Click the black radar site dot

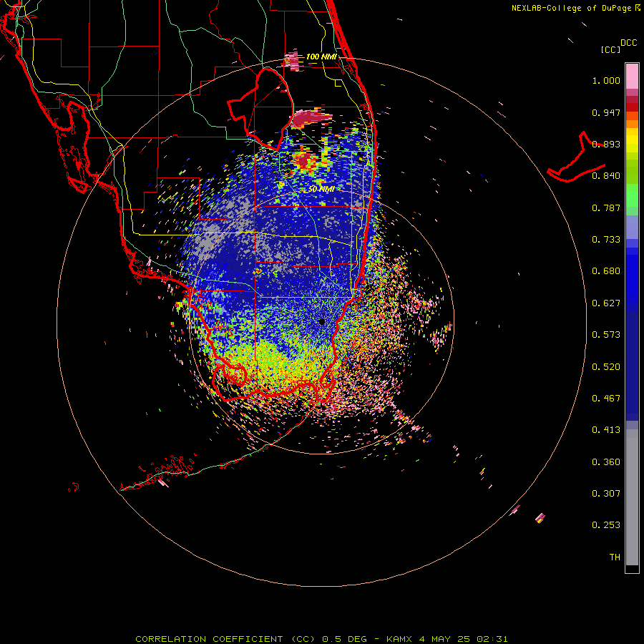[322, 321]
